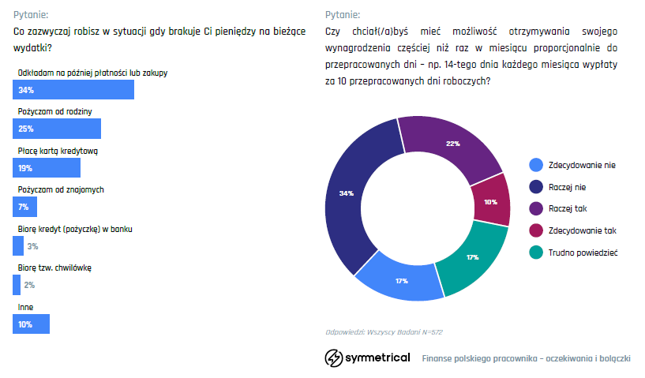The image size is (645, 378).
Task: Click the 34% Odkładam na później bar
Action: (73, 90)
